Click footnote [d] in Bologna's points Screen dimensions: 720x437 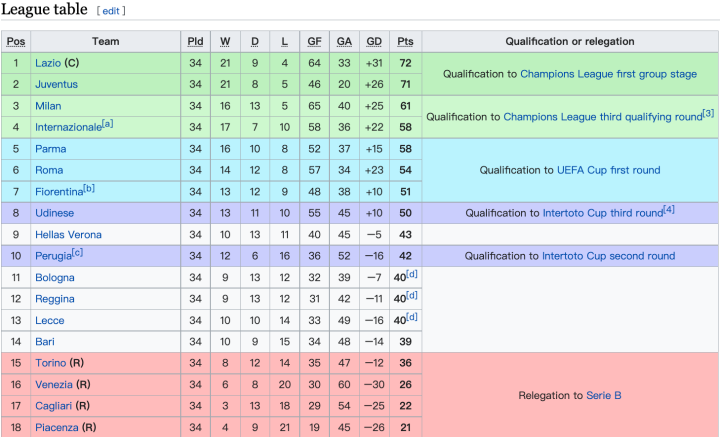point(412,274)
